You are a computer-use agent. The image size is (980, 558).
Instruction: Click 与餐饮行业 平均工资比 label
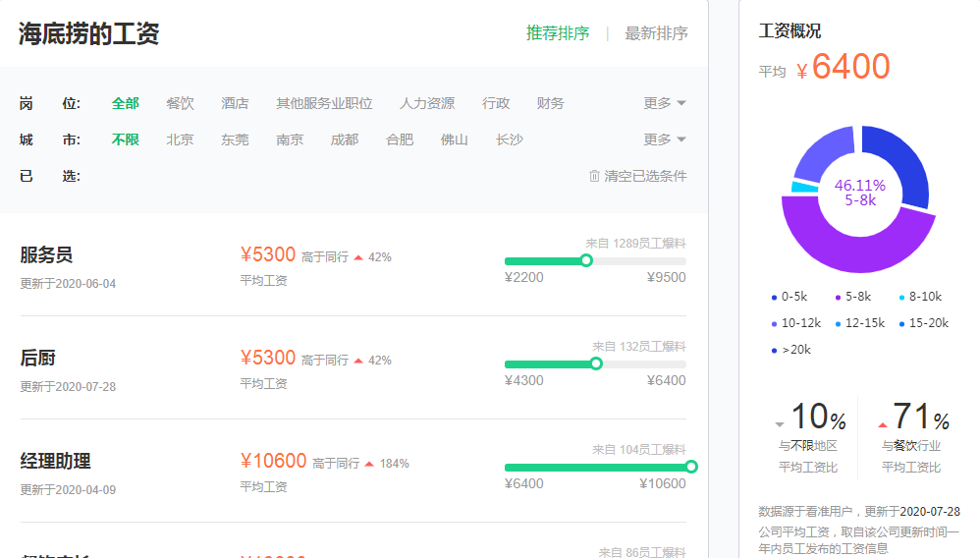click(x=911, y=457)
